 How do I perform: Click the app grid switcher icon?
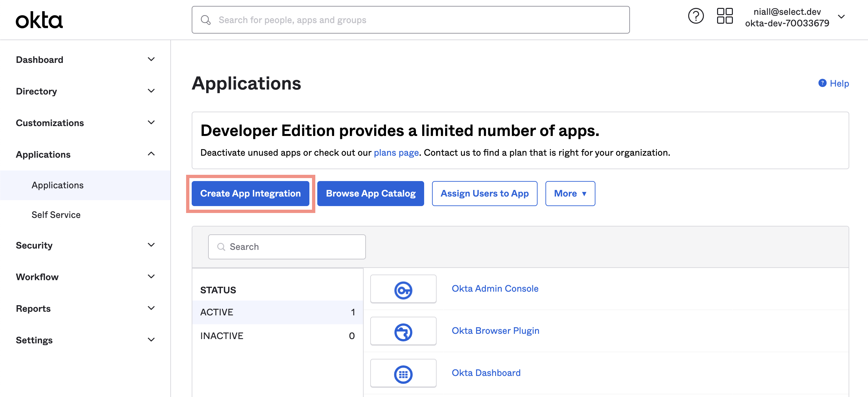tap(724, 19)
